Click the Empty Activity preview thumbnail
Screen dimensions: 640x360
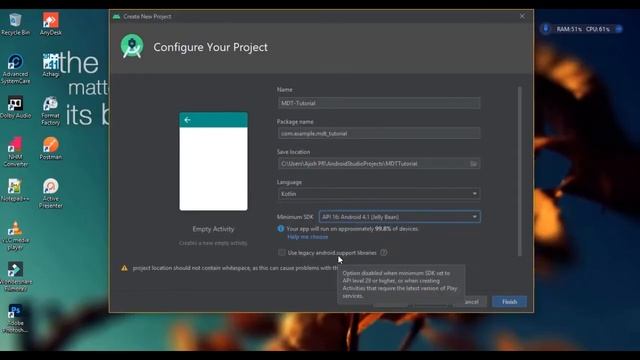pyautogui.click(x=213, y=161)
